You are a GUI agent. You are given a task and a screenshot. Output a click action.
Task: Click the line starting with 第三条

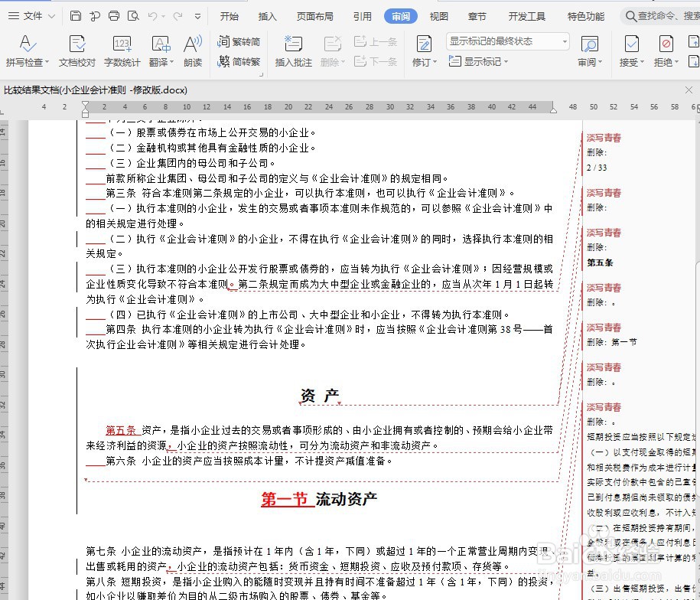pos(310,193)
